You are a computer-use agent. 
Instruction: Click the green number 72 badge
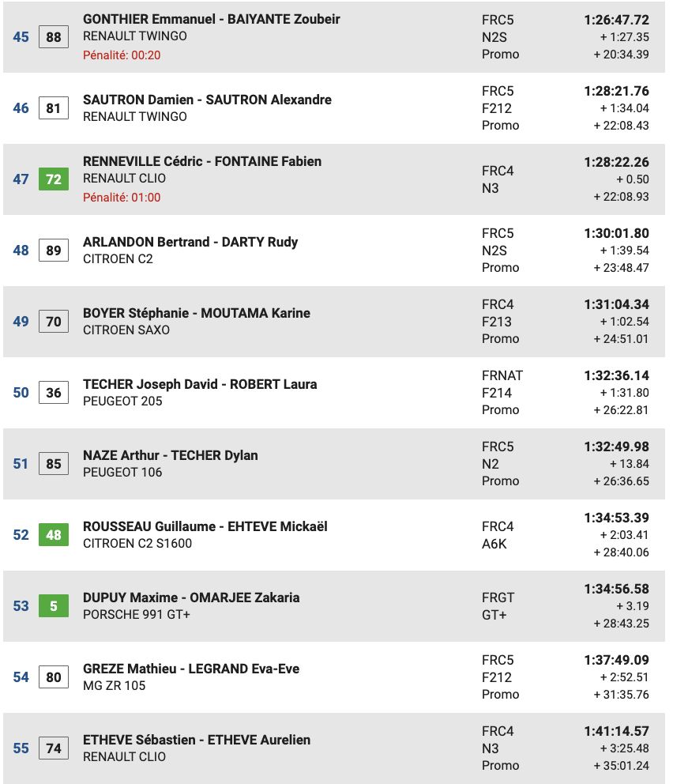point(53,179)
